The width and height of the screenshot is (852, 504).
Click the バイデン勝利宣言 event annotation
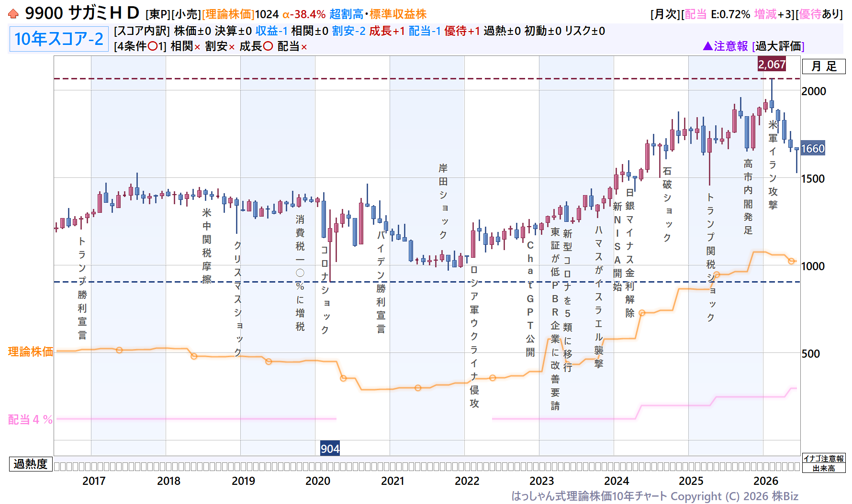tap(381, 282)
